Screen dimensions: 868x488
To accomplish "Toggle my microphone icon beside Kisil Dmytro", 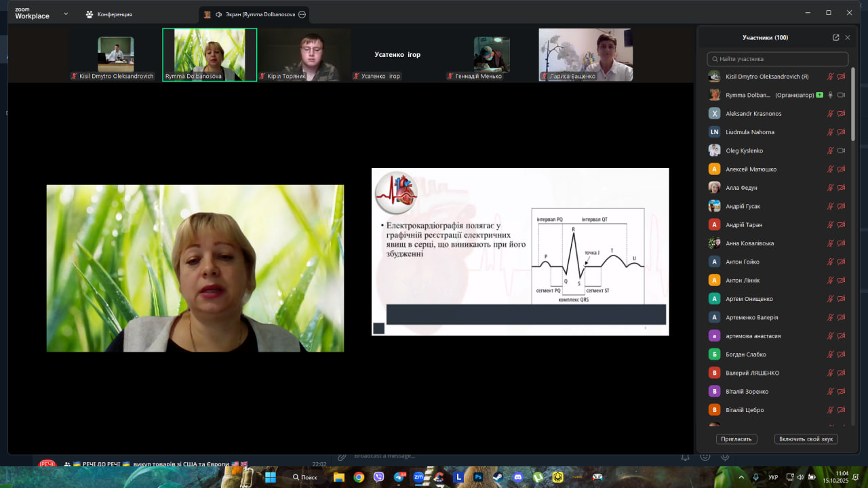I will coord(830,77).
